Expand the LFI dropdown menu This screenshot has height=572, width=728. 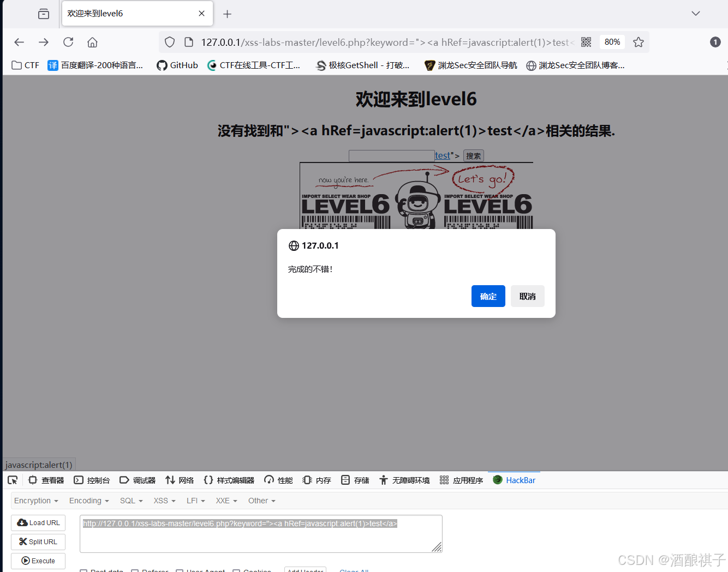tap(196, 501)
